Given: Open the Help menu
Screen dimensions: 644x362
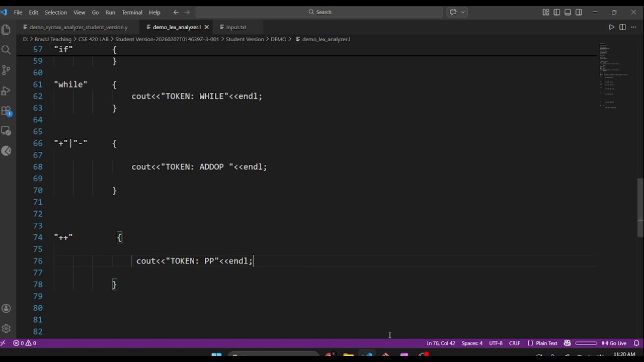Looking at the screenshot, I should click(154, 12).
